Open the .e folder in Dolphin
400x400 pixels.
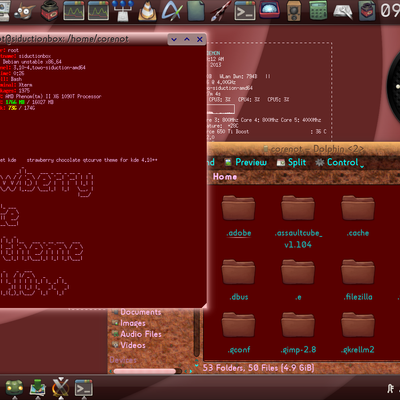[298, 280]
